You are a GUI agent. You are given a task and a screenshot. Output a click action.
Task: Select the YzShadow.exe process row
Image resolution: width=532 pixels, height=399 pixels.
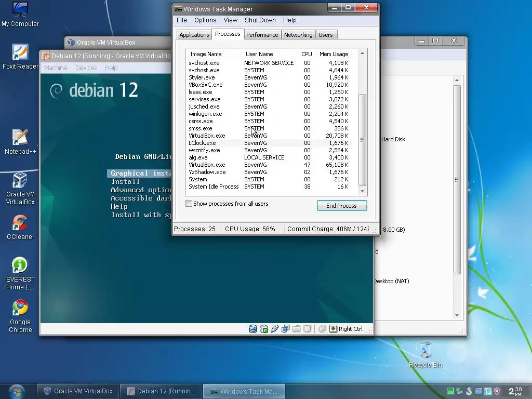[269, 172]
